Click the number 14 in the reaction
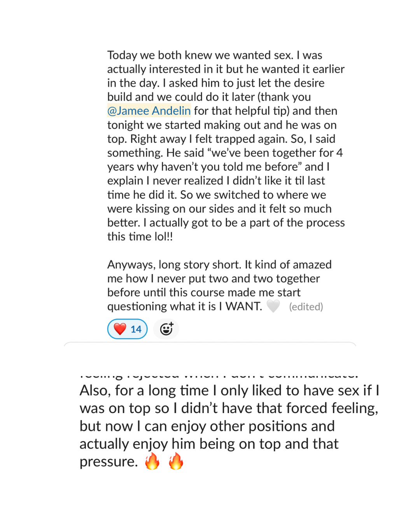 [136, 329]
